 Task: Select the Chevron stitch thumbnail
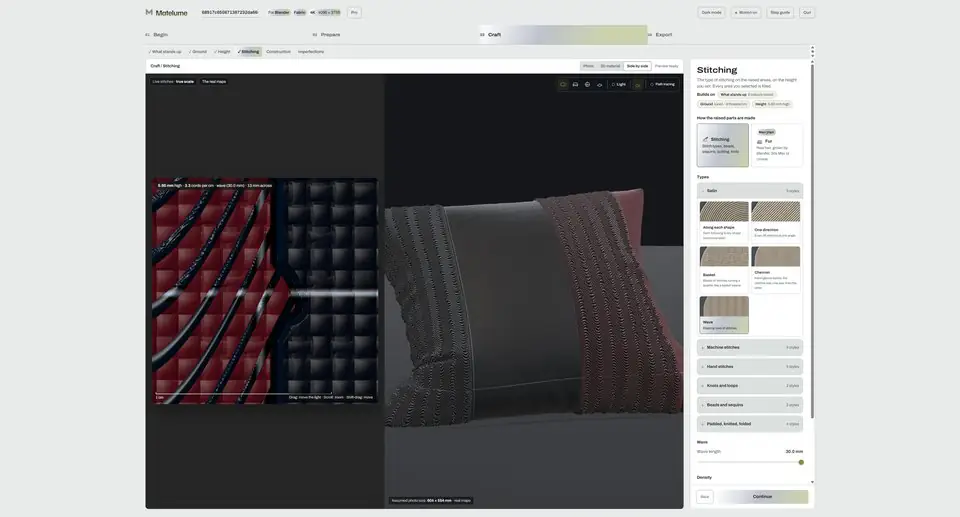click(x=776, y=270)
